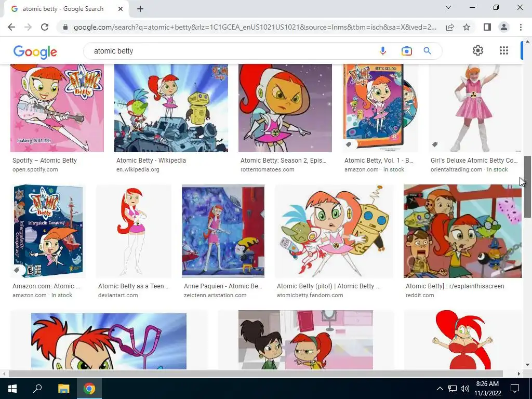Open File Explorer from taskbar
Viewport: 532px width, 399px height.
(63, 389)
